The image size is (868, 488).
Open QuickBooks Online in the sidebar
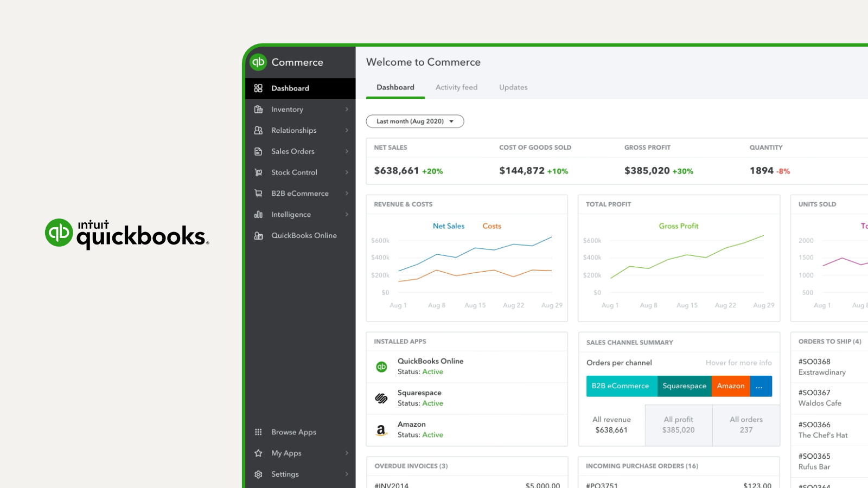pos(301,236)
